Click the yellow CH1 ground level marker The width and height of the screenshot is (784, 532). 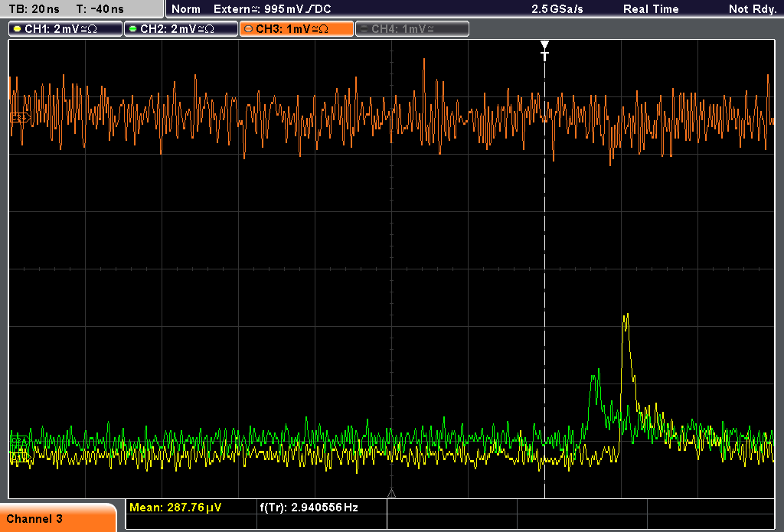(x=20, y=456)
